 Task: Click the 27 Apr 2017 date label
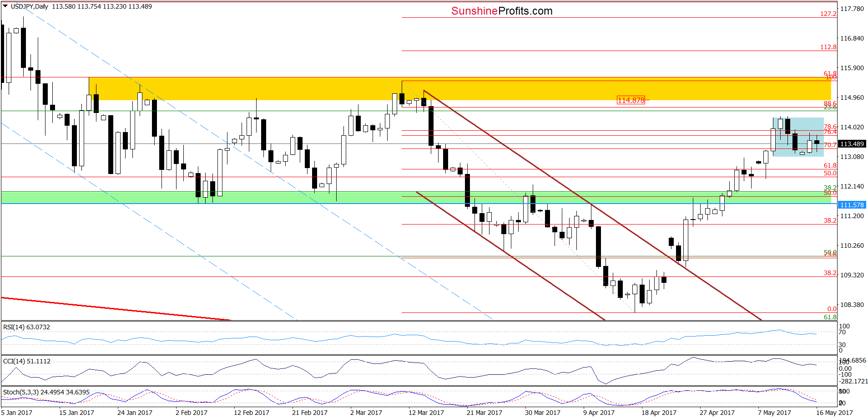(x=717, y=413)
